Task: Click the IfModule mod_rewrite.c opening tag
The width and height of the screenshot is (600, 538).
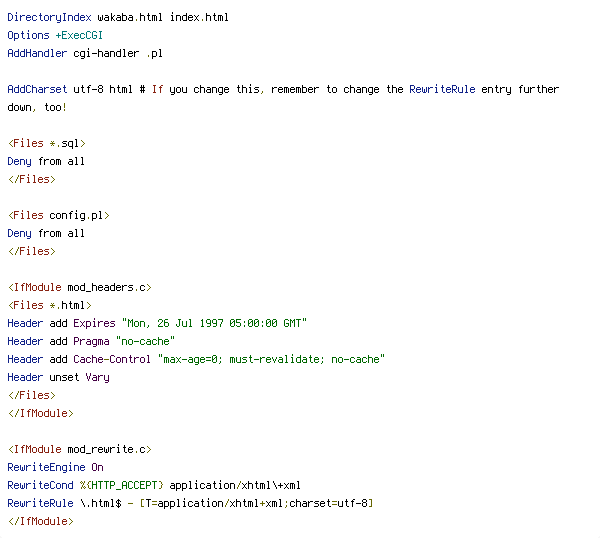Action: [x=79, y=449]
